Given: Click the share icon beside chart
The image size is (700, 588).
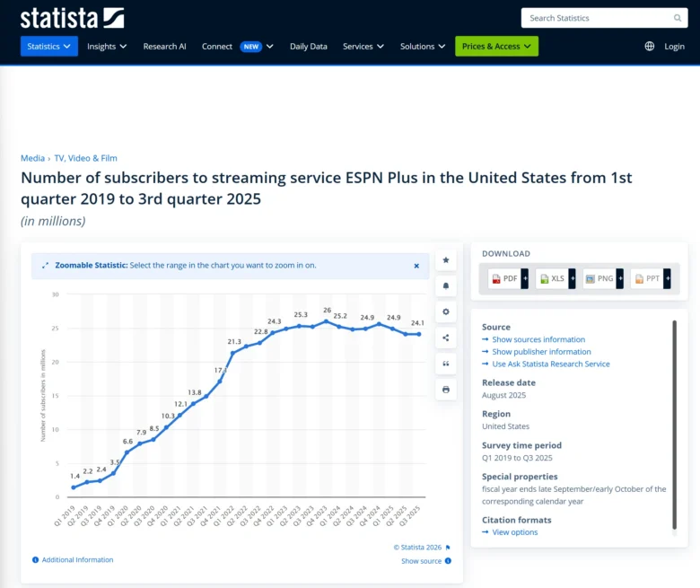Looking at the screenshot, I should [x=445, y=338].
